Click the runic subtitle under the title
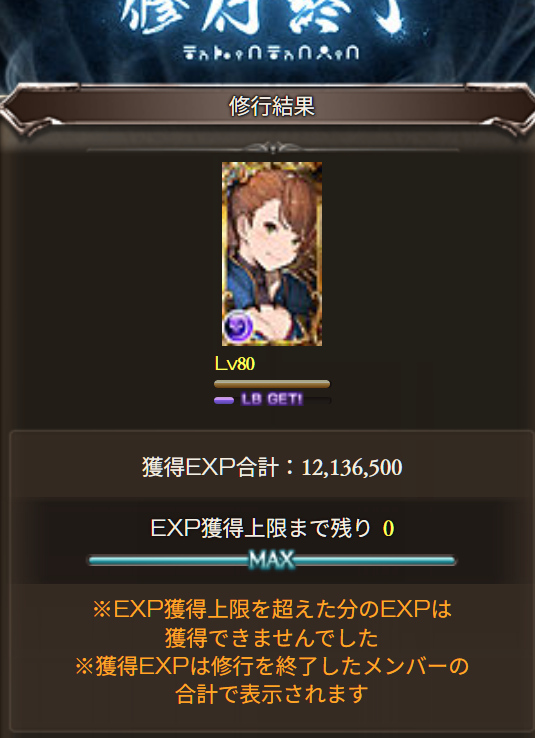Image resolution: width=535 pixels, height=738 pixels. click(x=271, y=52)
